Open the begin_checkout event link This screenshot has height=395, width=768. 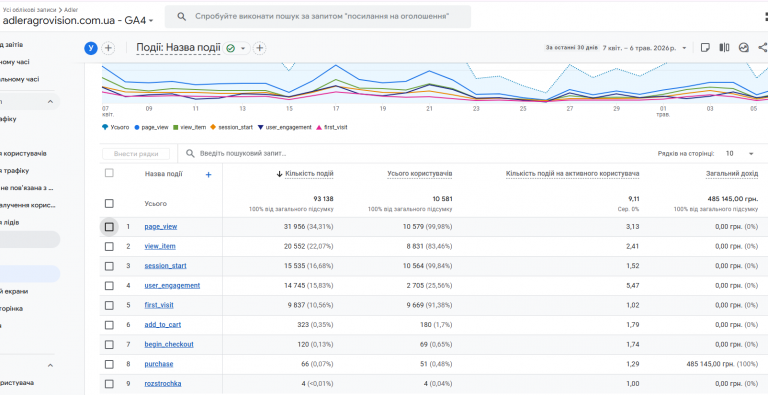pos(169,345)
